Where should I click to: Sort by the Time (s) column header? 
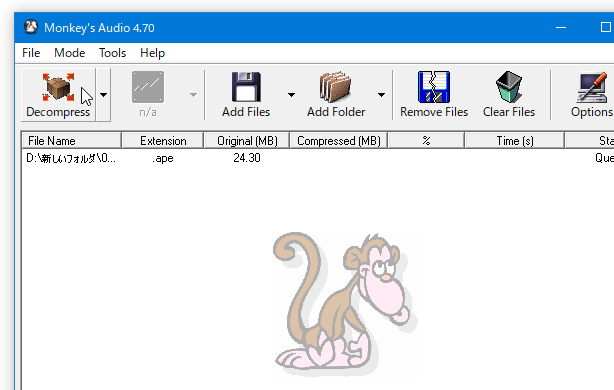[x=515, y=141]
